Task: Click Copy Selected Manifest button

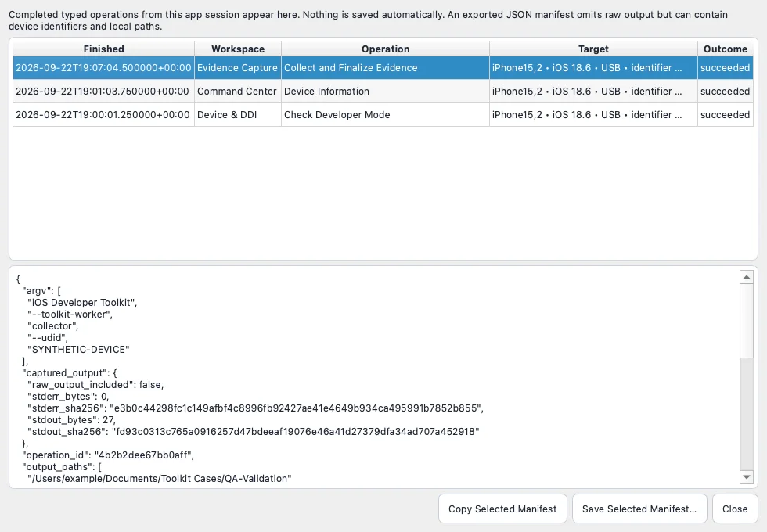Action: [502, 509]
